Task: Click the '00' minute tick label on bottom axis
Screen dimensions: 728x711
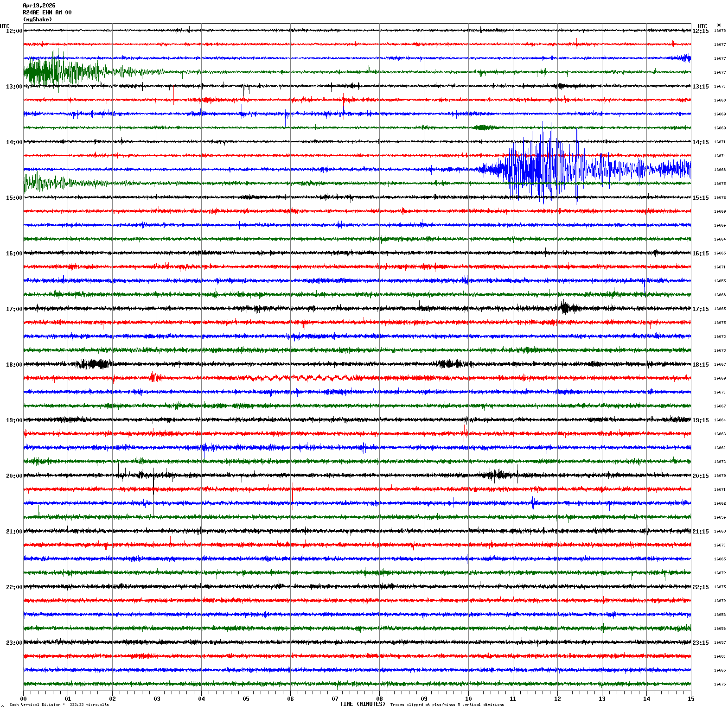Action: point(23,699)
